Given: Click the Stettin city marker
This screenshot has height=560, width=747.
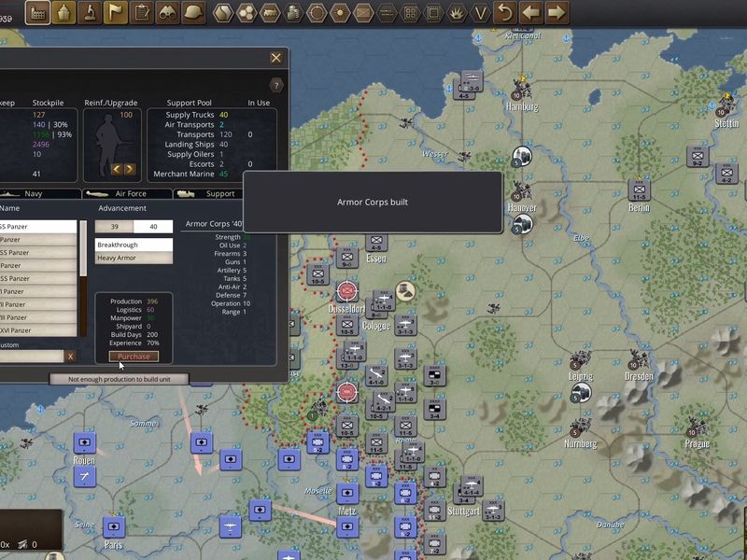Looking at the screenshot, I should point(726,105).
